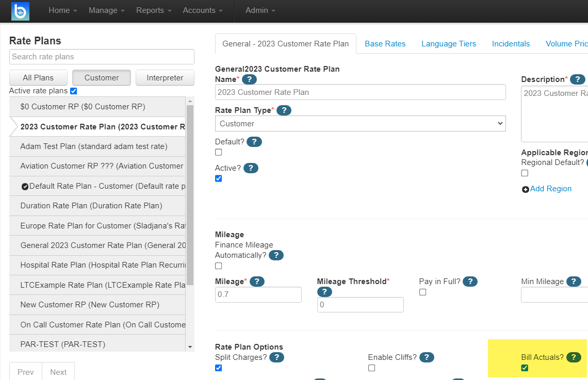Image resolution: width=588 pixels, height=380 pixels.
Task: Click the Rate Plan Type help icon
Action: (x=284, y=110)
